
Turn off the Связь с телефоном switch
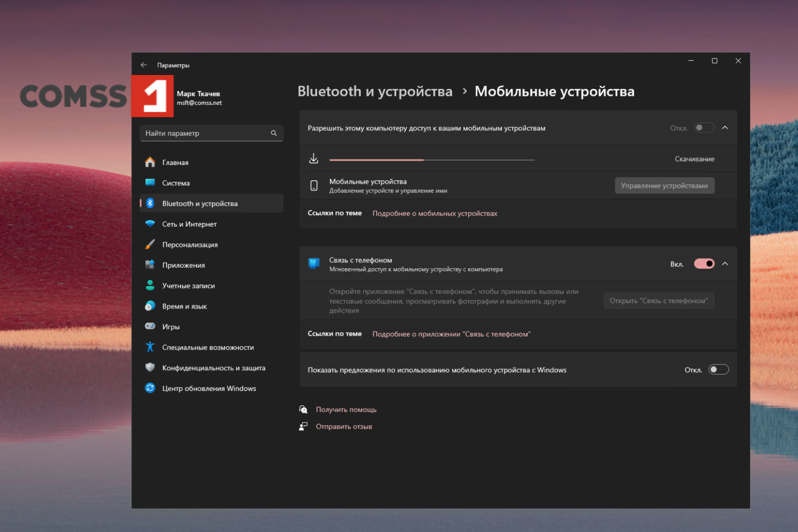pyautogui.click(x=704, y=264)
